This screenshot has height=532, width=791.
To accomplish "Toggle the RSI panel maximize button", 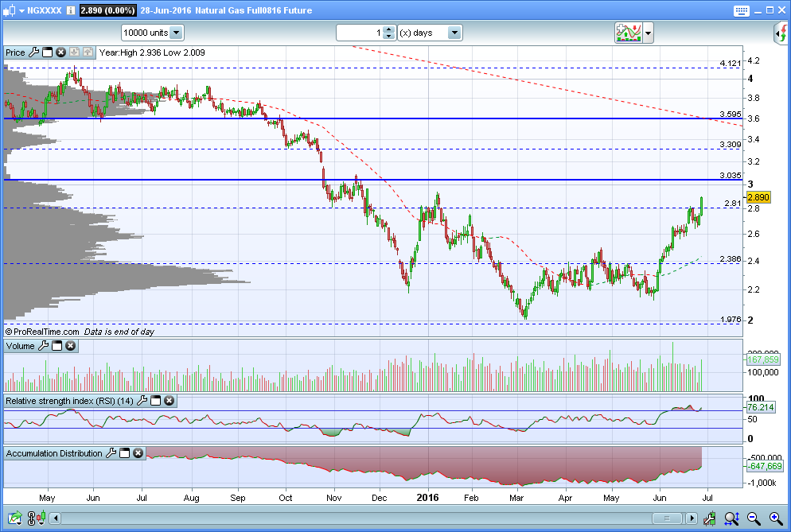I will point(156,401).
